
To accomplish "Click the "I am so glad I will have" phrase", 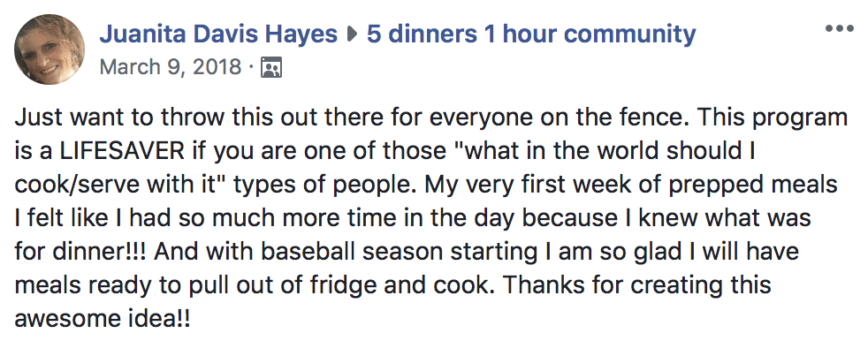I will pos(667,253).
